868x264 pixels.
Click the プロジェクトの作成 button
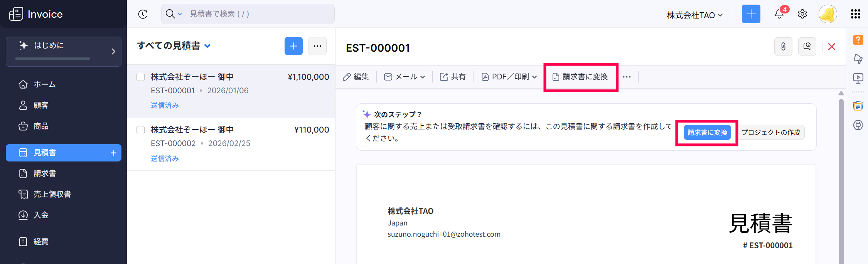tap(771, 133)
